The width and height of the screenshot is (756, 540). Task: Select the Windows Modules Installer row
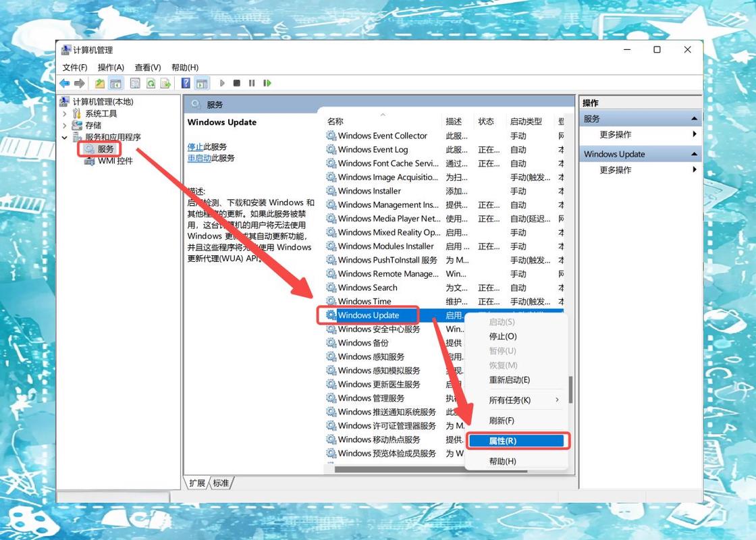[443, 246]
